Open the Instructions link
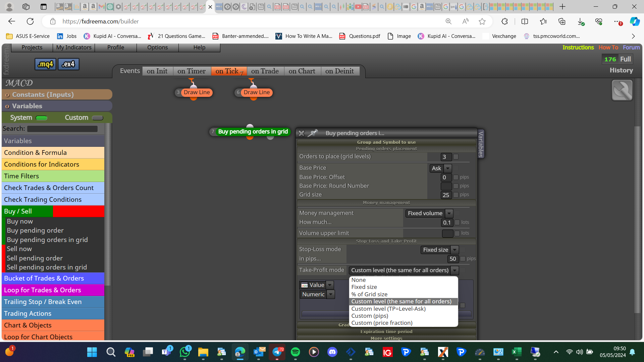 click(x=578, y=48)
